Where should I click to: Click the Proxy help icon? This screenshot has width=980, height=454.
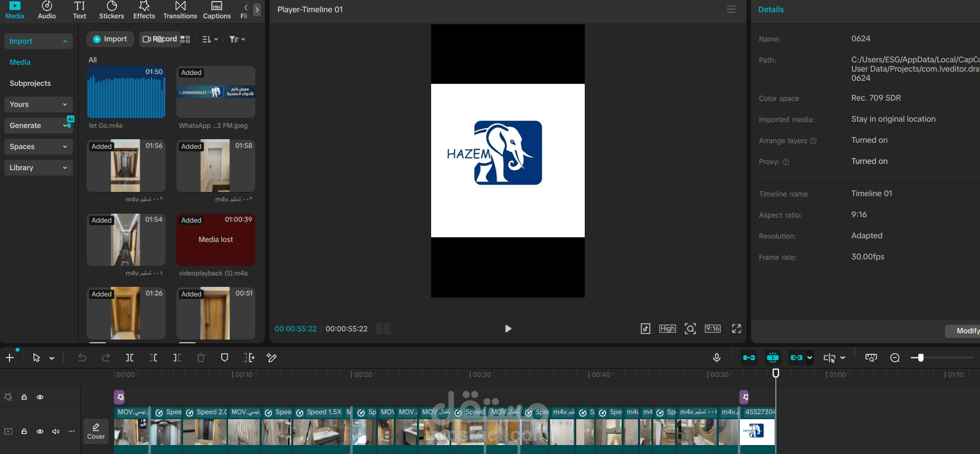click(786, 162)
